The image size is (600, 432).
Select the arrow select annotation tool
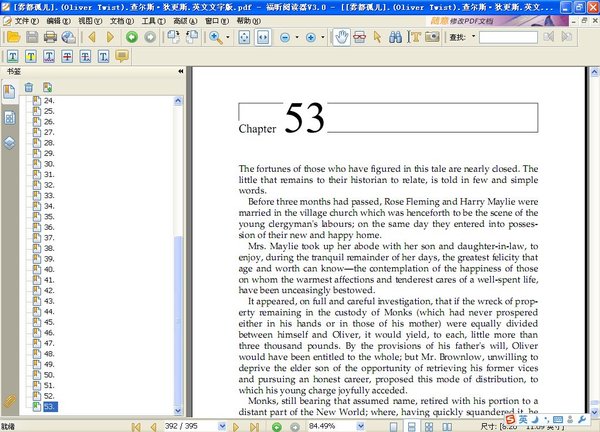click(377, 37)
